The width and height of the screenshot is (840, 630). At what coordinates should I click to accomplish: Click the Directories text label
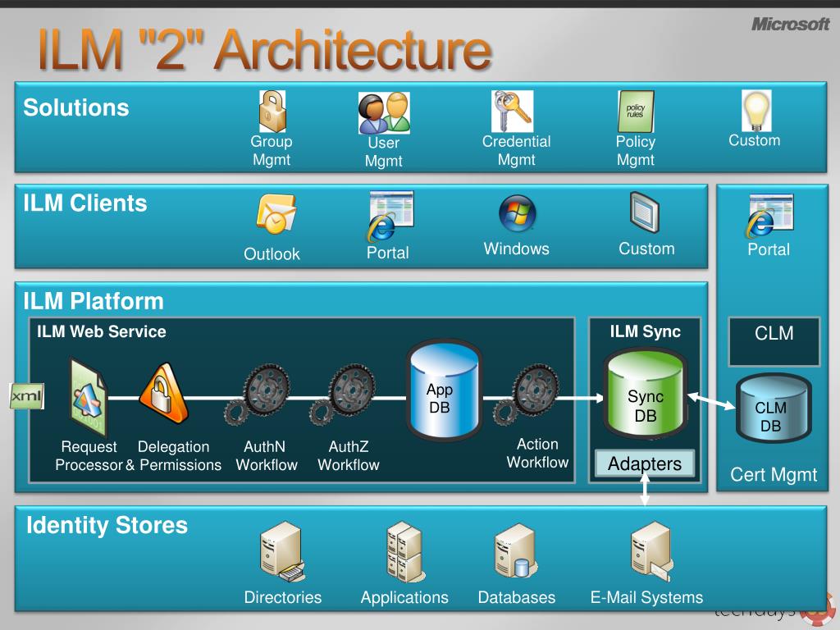pos(282,597)
